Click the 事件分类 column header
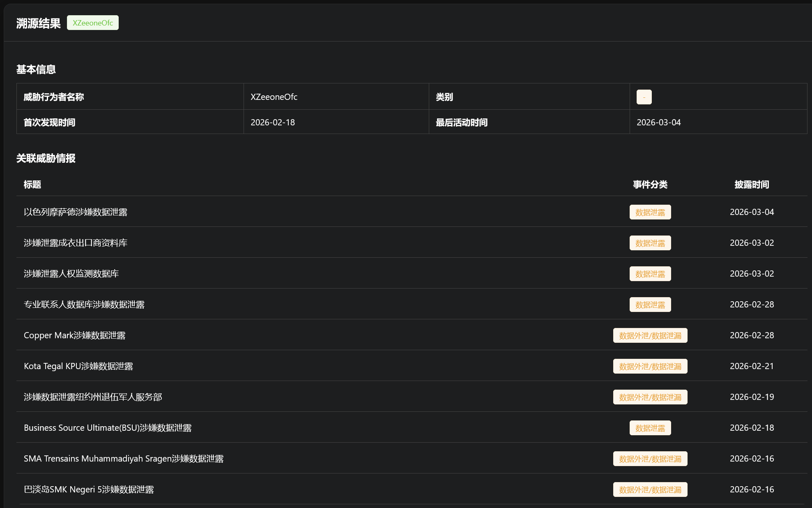The width and height of the screenshot is (812, 508). click(650, 185)
